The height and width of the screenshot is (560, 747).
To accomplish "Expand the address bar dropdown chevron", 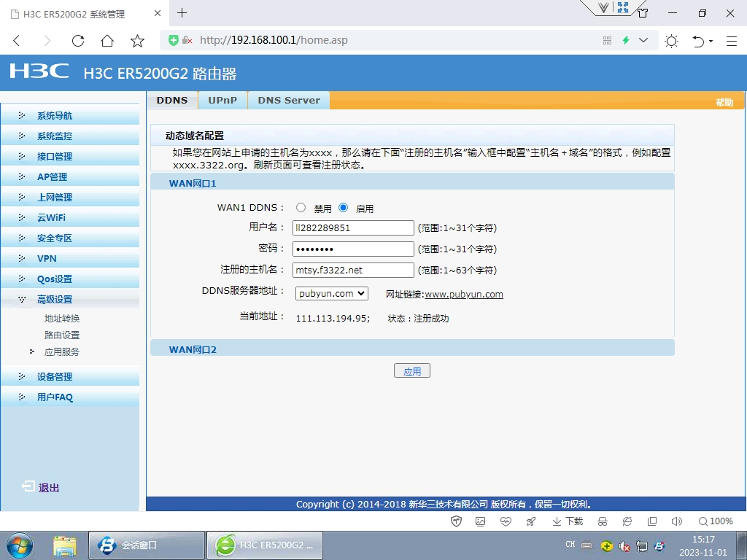I will 643,40.
